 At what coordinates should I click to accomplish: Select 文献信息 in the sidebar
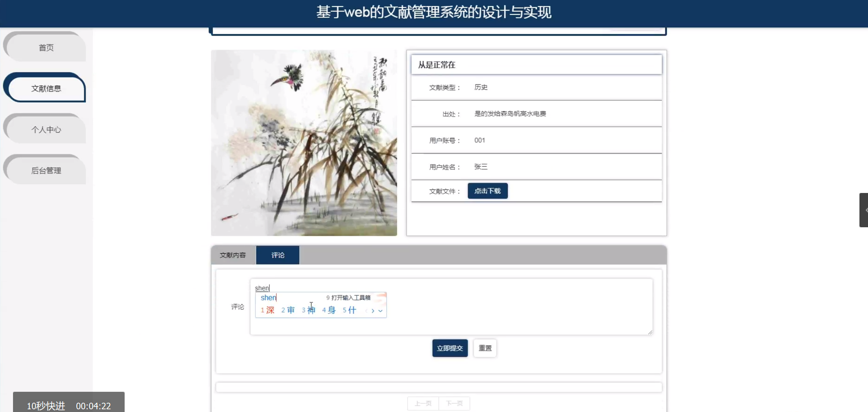tap(46, 88)
